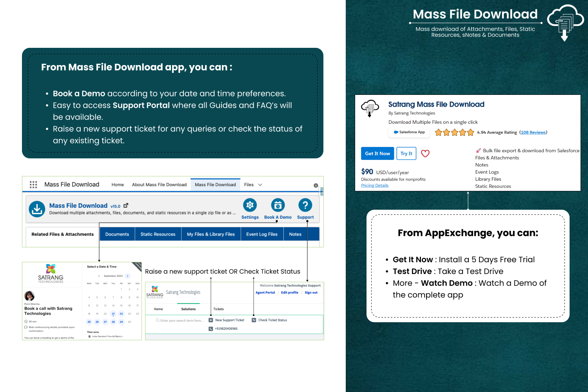This screenshot has height=392, width=588.
Task: Open the Settings gear icon
Action: (250, 205)
